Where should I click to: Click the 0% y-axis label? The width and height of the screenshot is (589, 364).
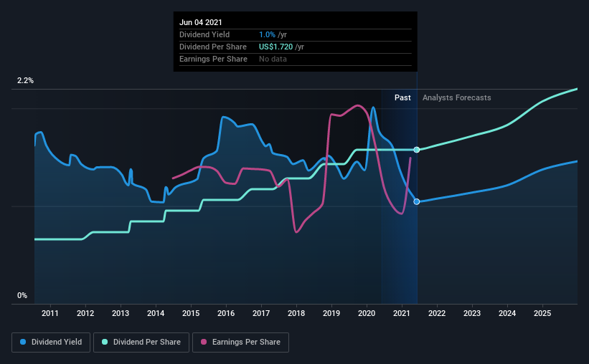click(x=22, y=296)
